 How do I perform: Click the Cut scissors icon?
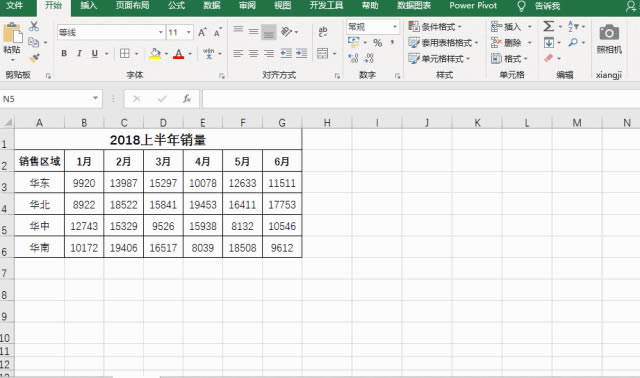(x=34, y=27)
